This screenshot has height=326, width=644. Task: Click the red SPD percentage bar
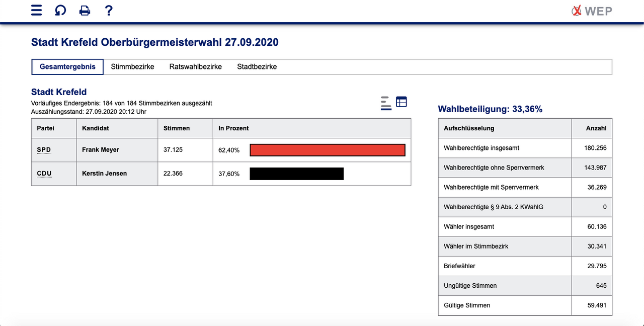[328, 150]
